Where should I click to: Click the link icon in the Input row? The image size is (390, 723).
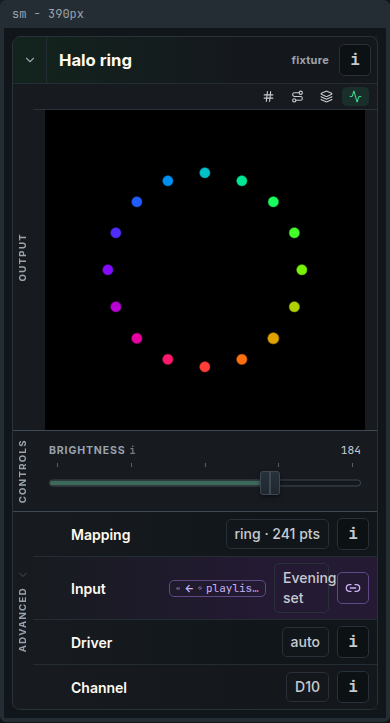pos(353,588)
